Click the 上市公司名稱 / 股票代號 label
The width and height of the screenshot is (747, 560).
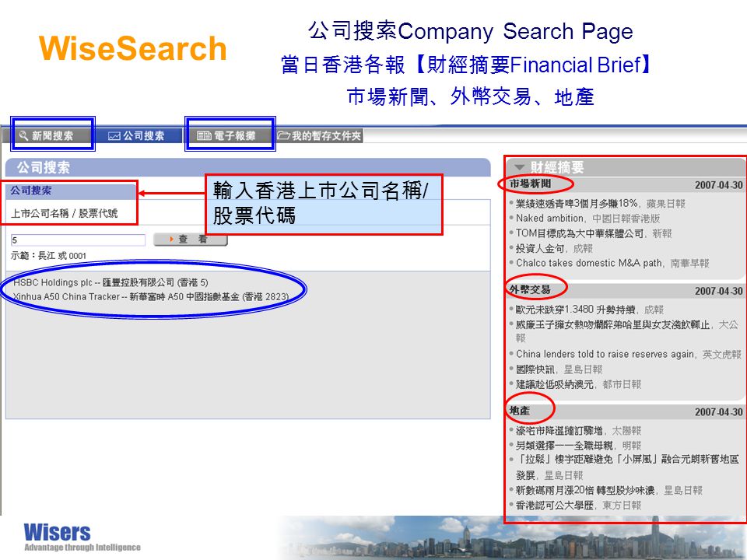tap(65, 213)
